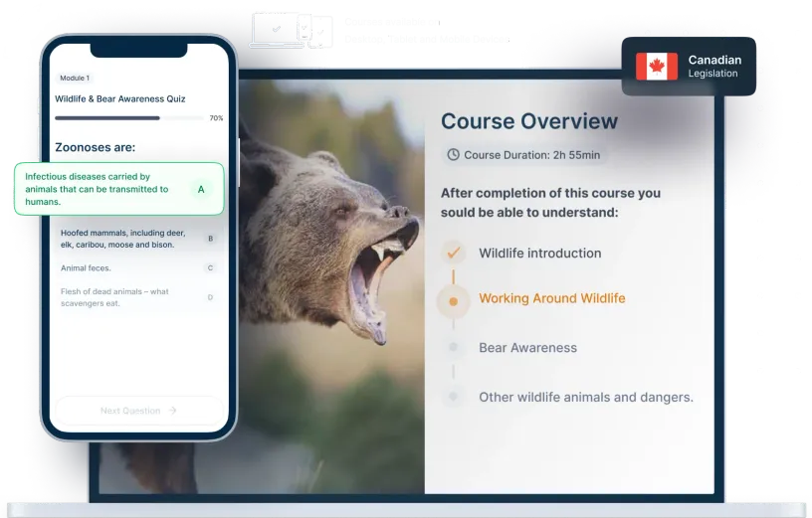Click the 70% progress value

click(x=217, y=118)
